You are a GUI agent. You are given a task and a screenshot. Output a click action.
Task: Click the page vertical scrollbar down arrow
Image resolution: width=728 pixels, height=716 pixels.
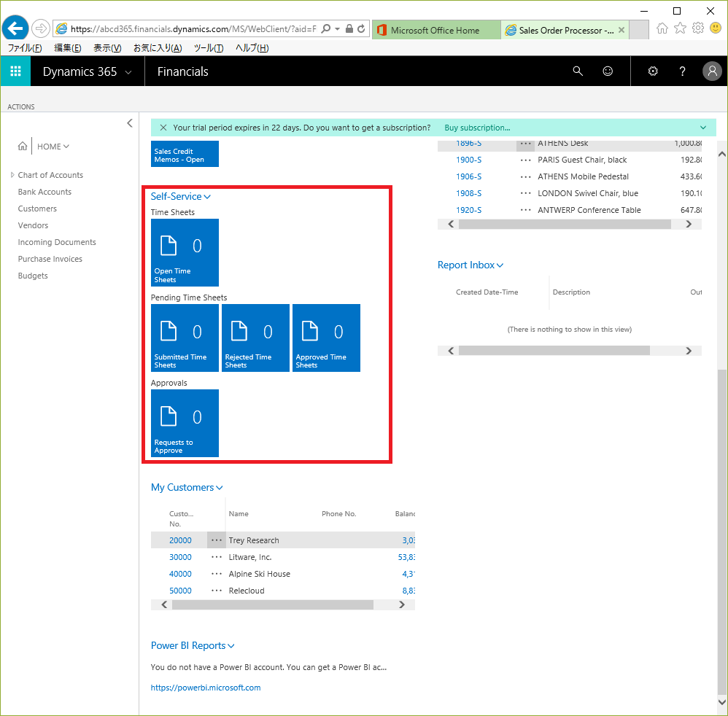pos(721,701)
